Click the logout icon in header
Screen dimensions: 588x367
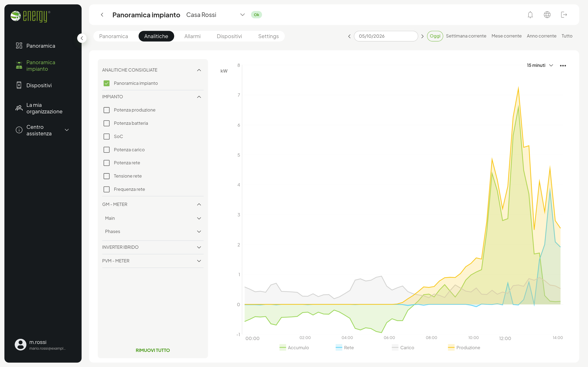tap(564, 15)
